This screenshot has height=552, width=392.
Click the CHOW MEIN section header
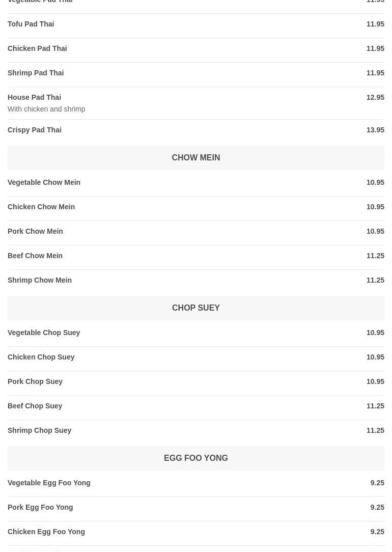pyautogui.click(x=195, y=158)
